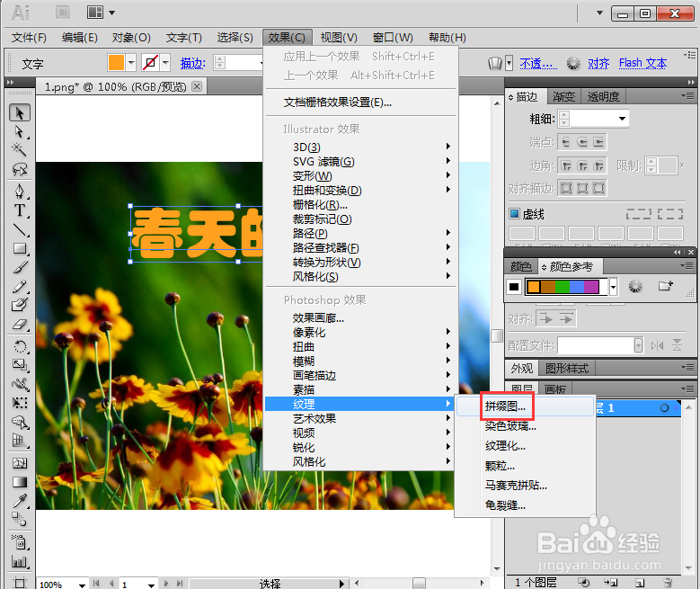Select the Column Graph tool
This screenshot has height=589, width=700.
[19, 562]
